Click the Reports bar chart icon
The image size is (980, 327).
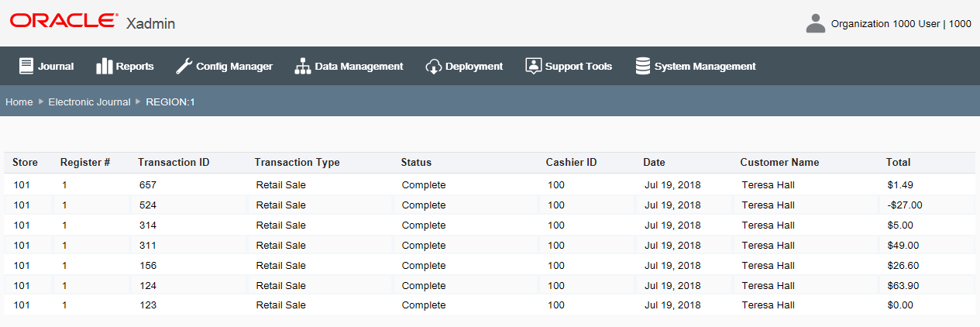pos(104,66)
